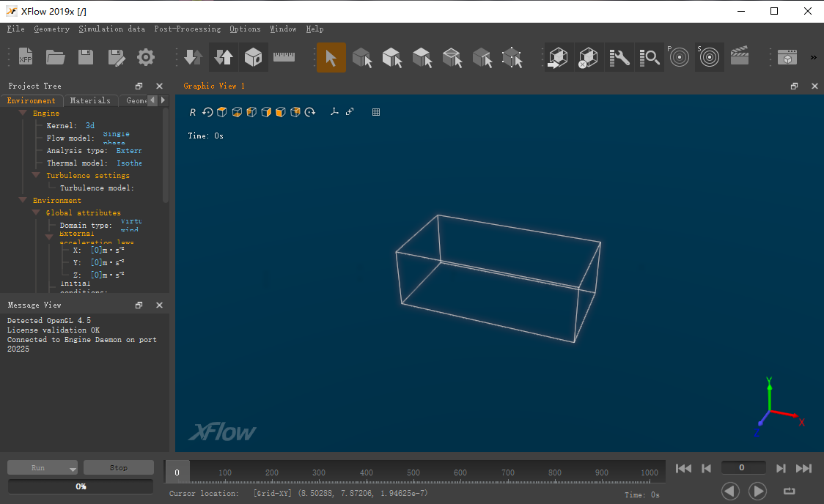The image size is (824, 504).
Task: Click the current frame number field
Action: (x=743, y=467)
